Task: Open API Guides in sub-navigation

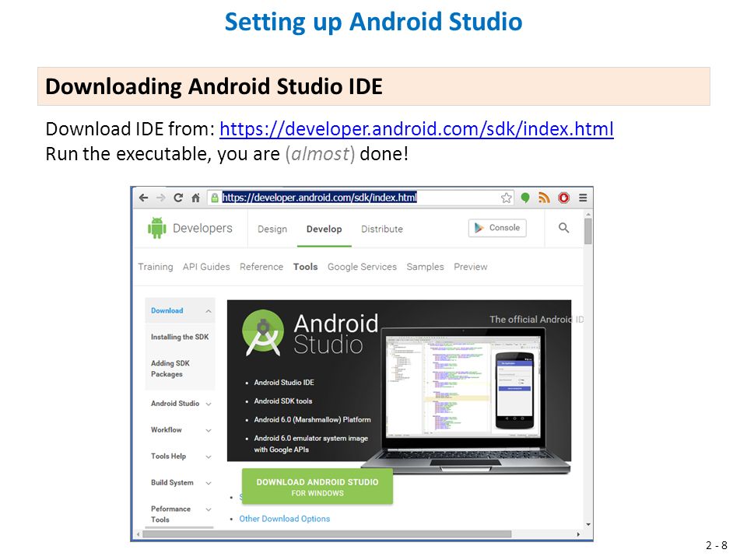Action: pyautogui.click(x=206, y=267)
